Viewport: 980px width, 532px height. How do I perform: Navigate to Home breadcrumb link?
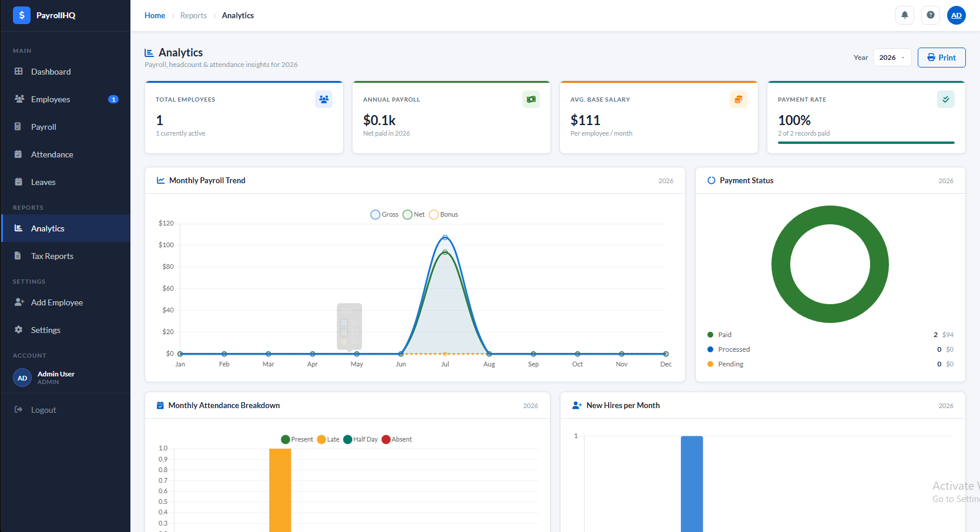pyautogui.click(x=155, y=15)
